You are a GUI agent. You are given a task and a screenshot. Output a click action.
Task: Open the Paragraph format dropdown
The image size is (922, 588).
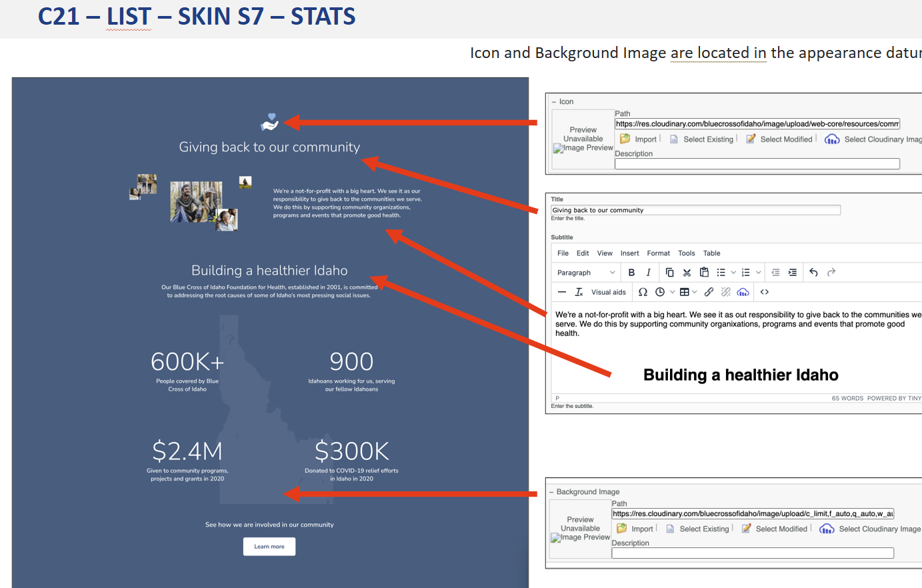coord(586,273)
